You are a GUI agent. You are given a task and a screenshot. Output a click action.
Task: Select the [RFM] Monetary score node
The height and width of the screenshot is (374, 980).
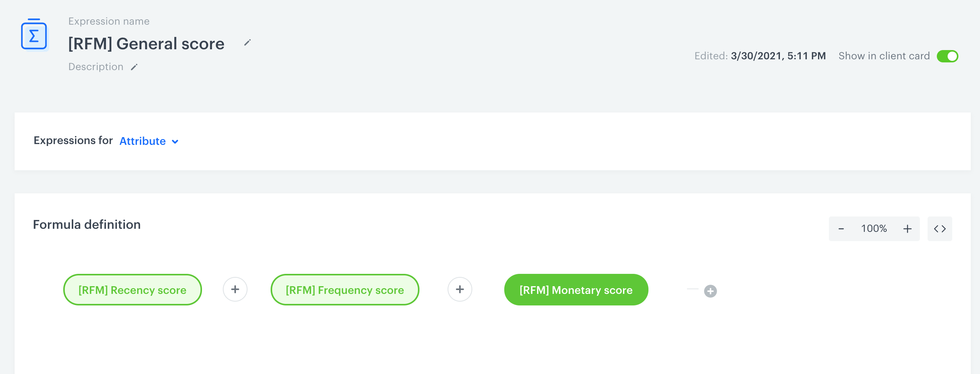576,290
